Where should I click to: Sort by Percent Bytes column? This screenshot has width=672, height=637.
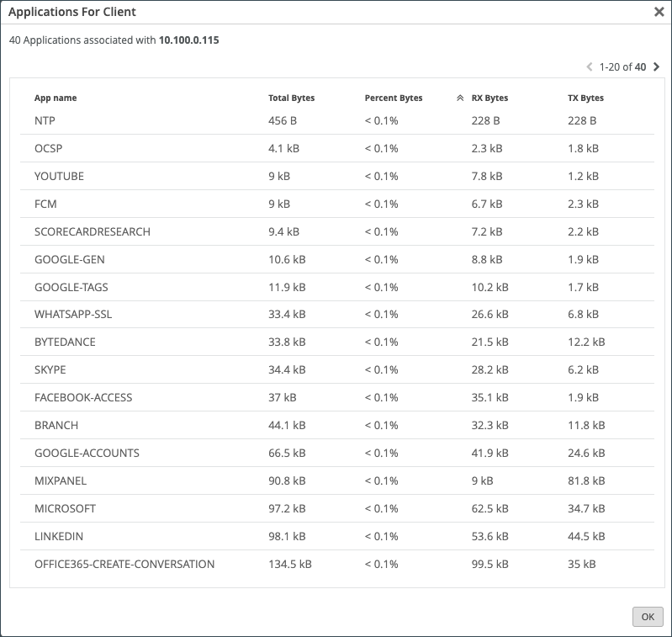coord(394,98)
